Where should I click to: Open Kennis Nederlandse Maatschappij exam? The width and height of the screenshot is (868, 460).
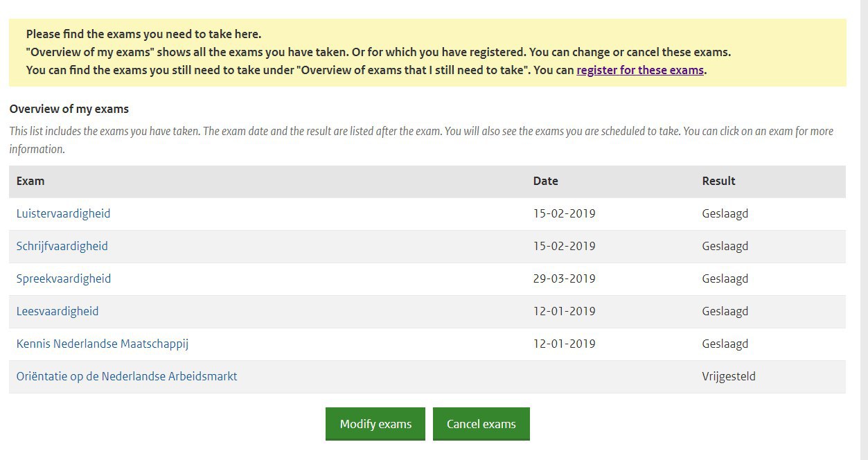[103, 344]
